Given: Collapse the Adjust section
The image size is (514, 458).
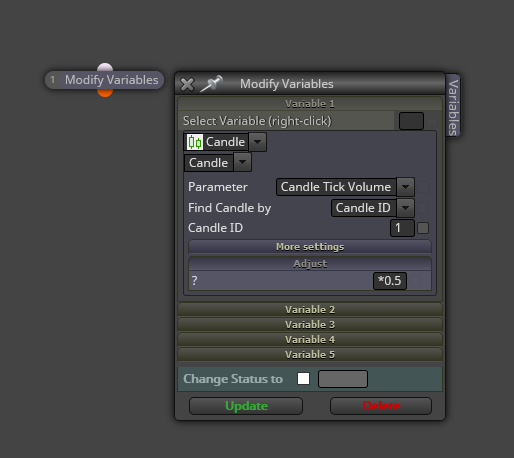Looking at the screenshot, I should point(310,264).
